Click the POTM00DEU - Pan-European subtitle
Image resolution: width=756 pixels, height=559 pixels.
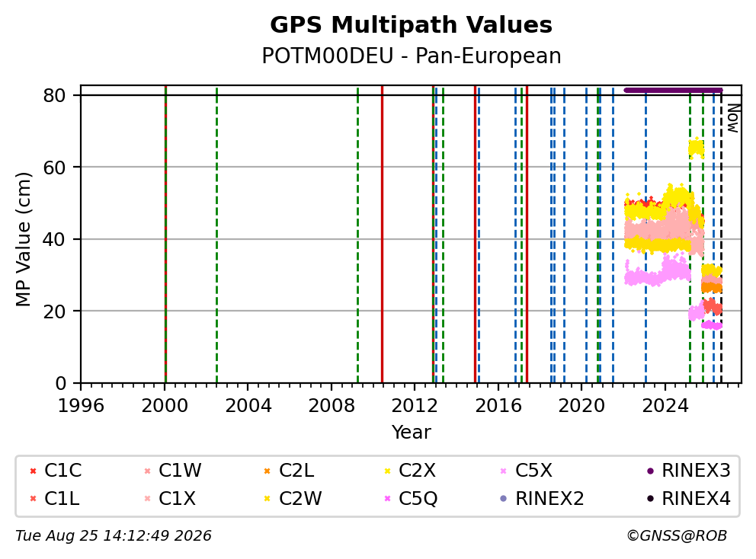(412, 56)
